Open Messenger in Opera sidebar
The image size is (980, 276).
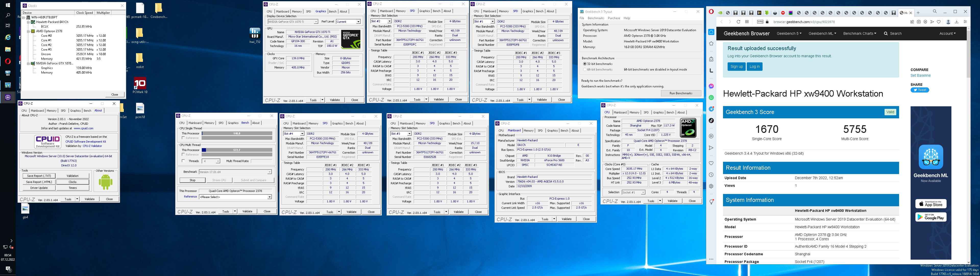click(x=711, y=86)
